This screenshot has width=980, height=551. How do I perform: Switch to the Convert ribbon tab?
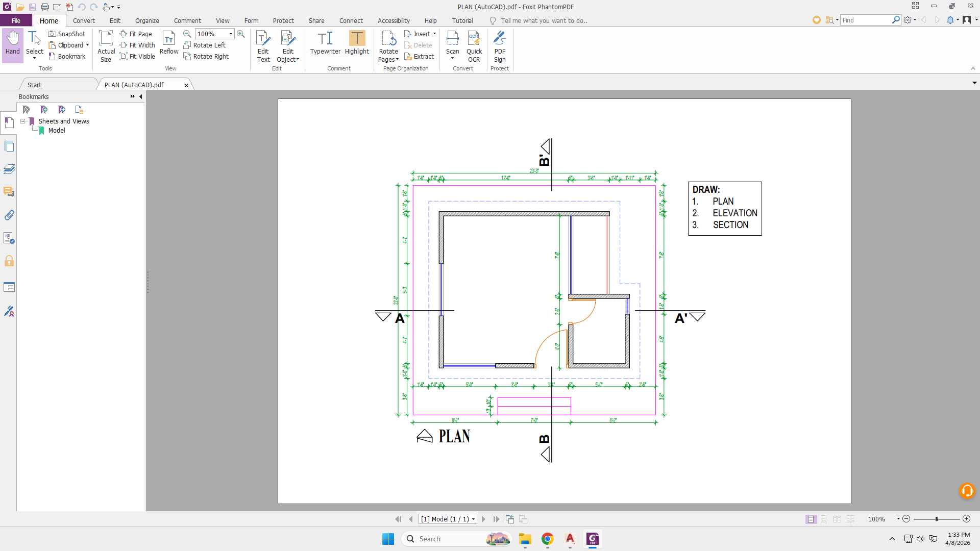click(84, 21)
